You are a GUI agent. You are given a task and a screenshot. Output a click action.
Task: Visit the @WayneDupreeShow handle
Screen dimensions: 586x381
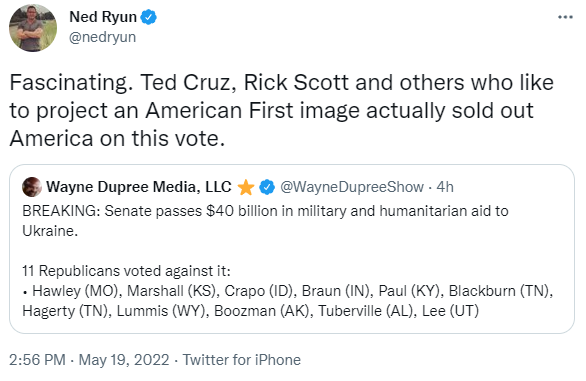(x=352, y=187)
